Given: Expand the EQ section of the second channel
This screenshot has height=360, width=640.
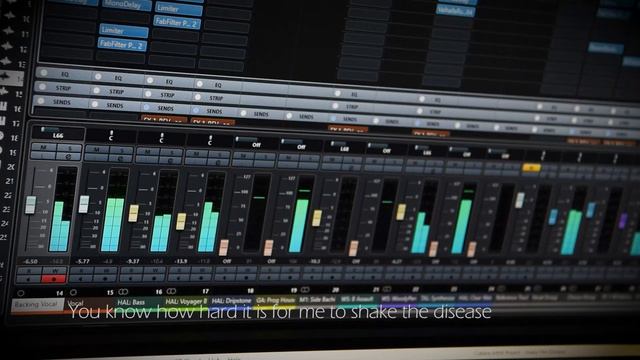Looking at the screenshot, I should (118, 78).
